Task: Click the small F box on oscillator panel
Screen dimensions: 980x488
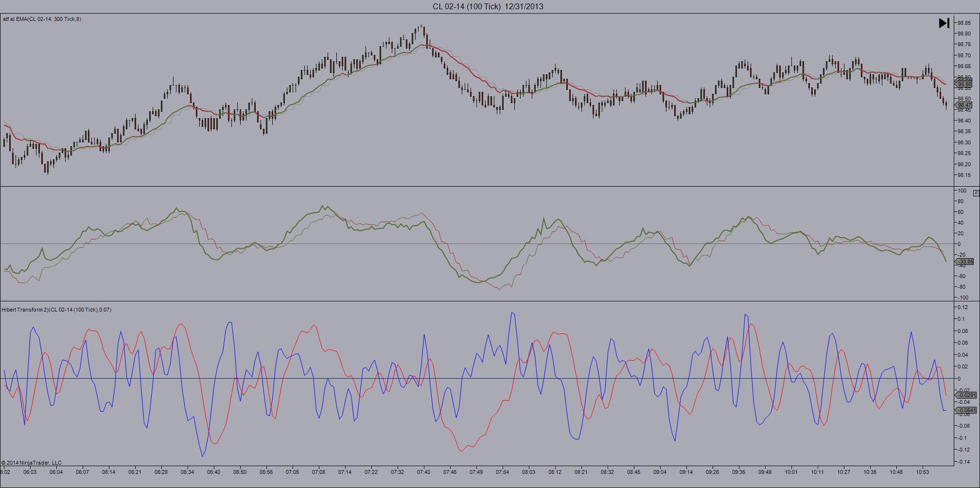Action: (x=976, y=193)
